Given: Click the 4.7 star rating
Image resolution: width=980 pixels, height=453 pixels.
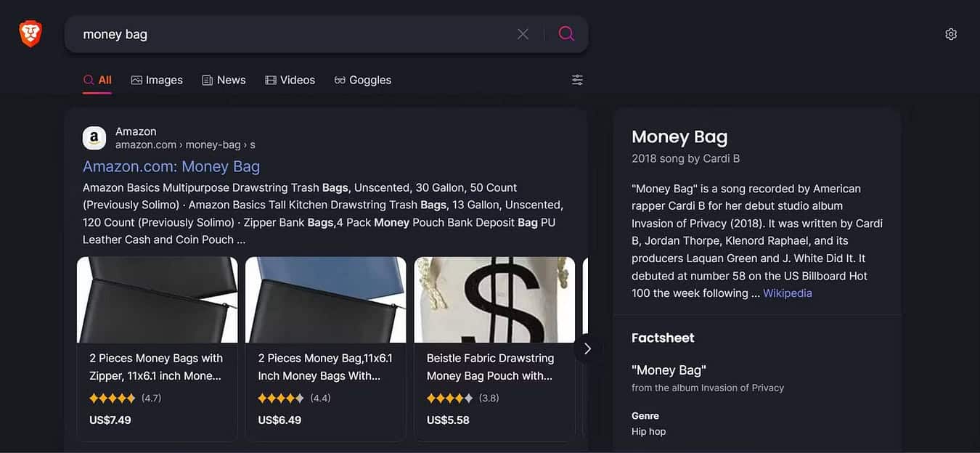Looking at the screenshot, I should click(126, 398).
